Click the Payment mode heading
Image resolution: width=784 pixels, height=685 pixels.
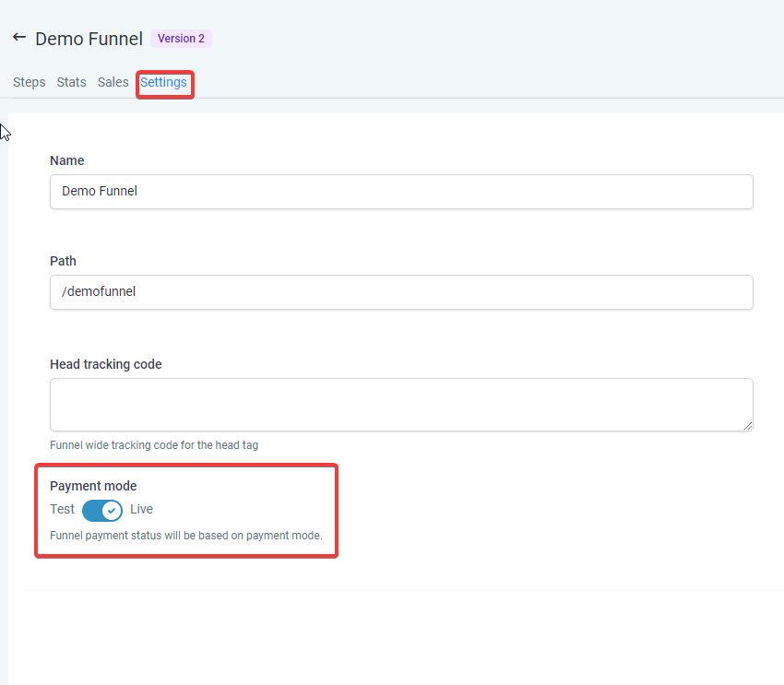pyautogui.click(x=93, y=486)
